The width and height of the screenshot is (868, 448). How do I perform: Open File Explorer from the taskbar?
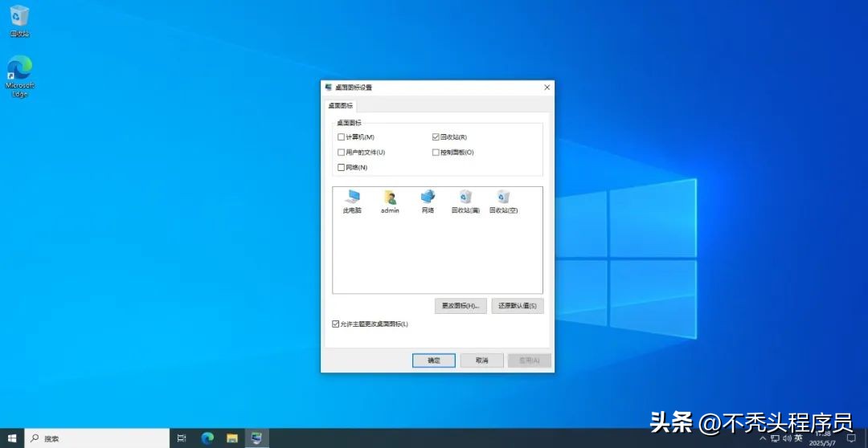(x=232, y=438)
